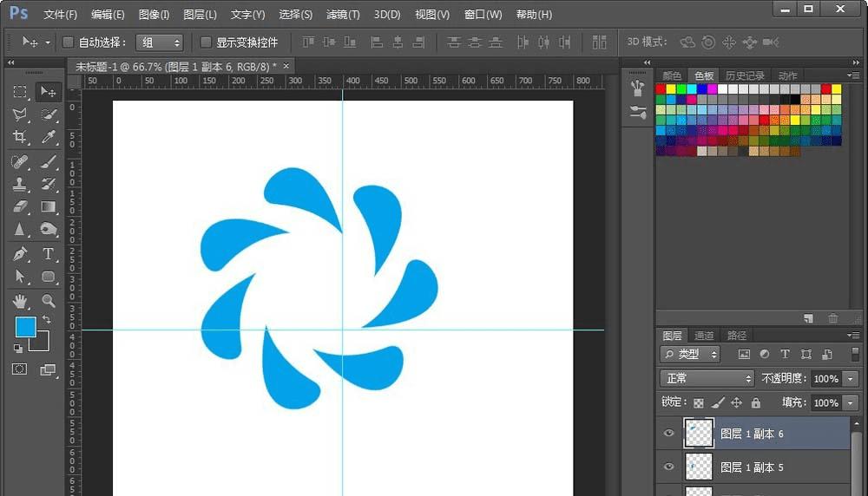The width and height of the screenshot is (868, 496).
Task: Open Swatches panel flyout menu
Action: [852, 75]
